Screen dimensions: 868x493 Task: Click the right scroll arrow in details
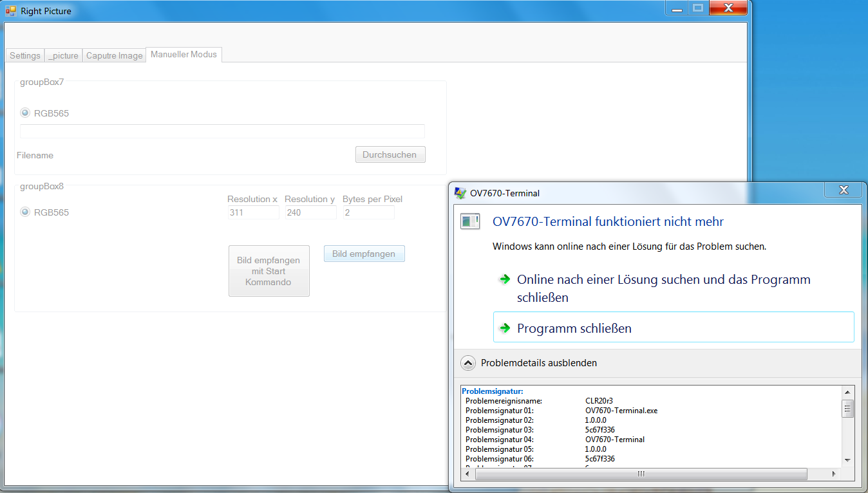point(835,474)
